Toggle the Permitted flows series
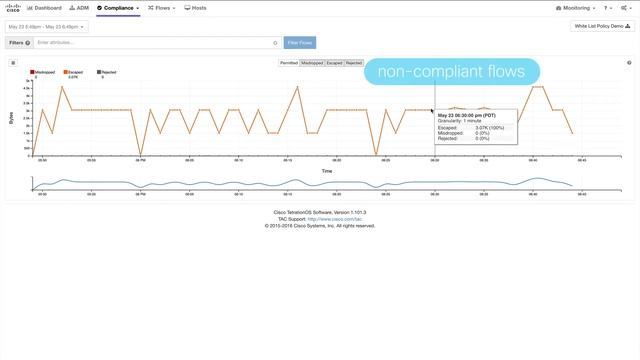This screenshot has width=640, height=360. click(289, 63)
